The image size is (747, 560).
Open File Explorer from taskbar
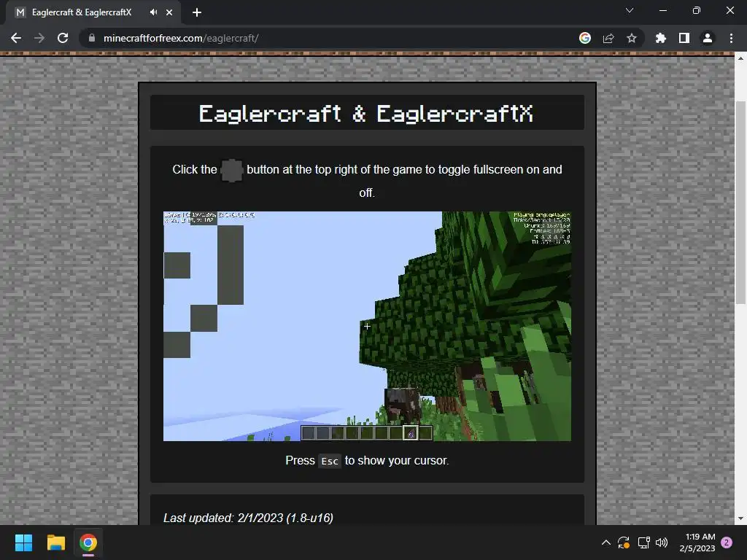(x=55, y=542)
